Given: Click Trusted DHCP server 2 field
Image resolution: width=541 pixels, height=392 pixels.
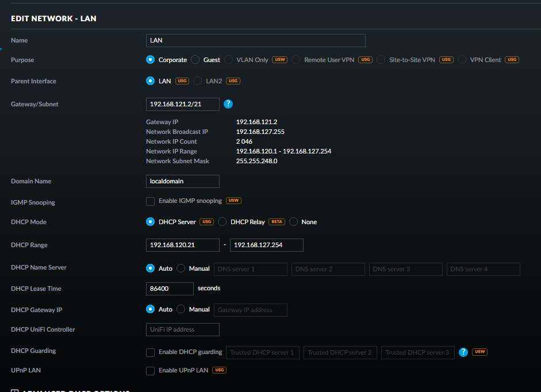Looking at the screenshot, I should pyautogui.click(x=340, y=353).
